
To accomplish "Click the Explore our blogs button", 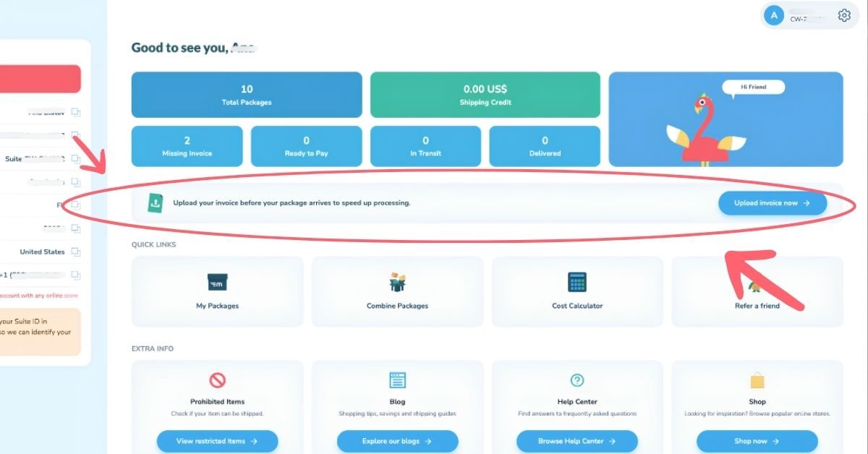I will coord(397,441).
